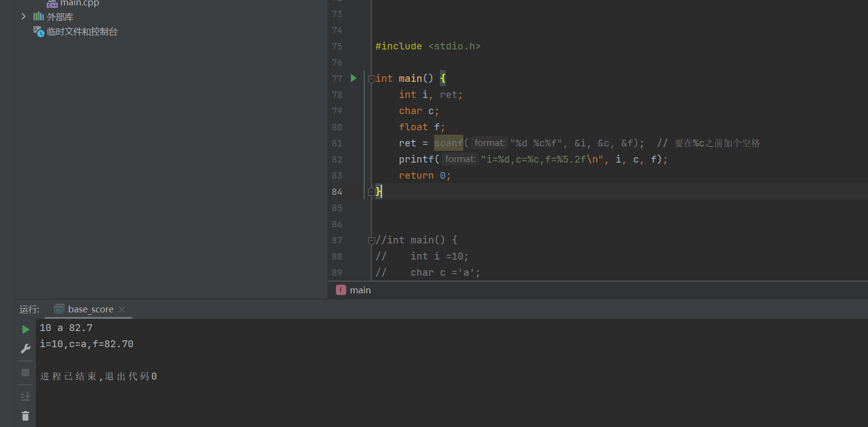Click the 'char c;' declaration
This screenshot has height=427, width=868.
(x=419, y=111)
